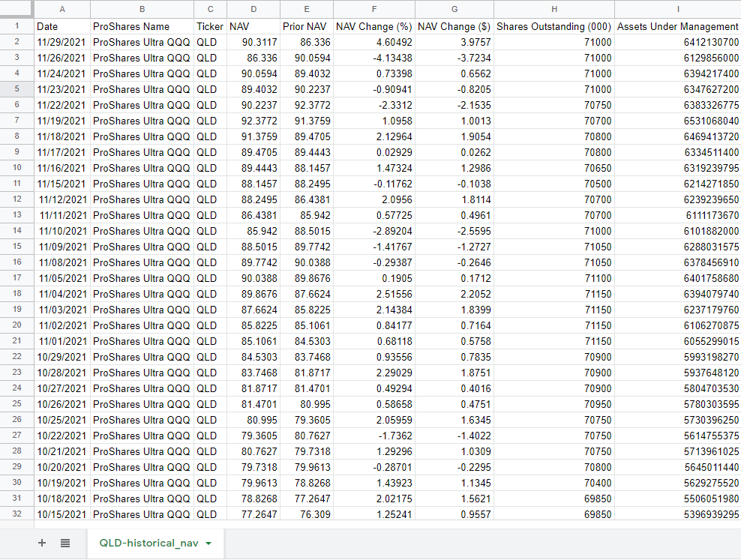Select date cell 11/29/2021
The width and height of the screenshot is (741, 560).
[62, 42]
